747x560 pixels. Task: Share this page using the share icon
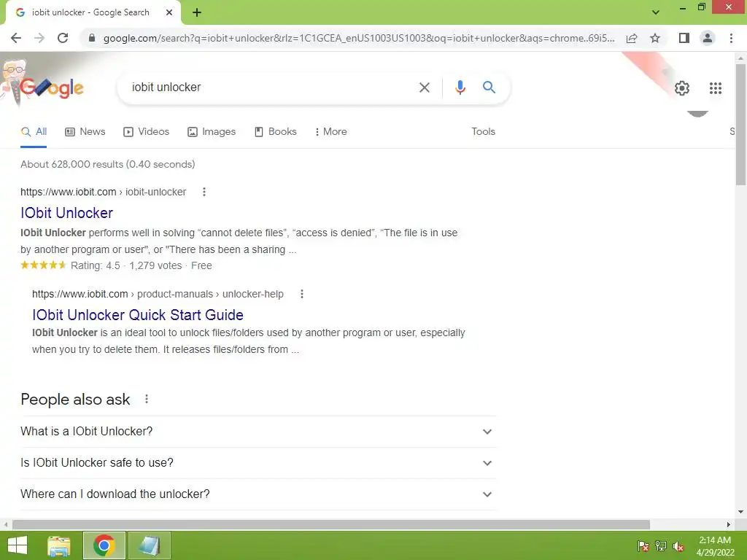(632, 38)
